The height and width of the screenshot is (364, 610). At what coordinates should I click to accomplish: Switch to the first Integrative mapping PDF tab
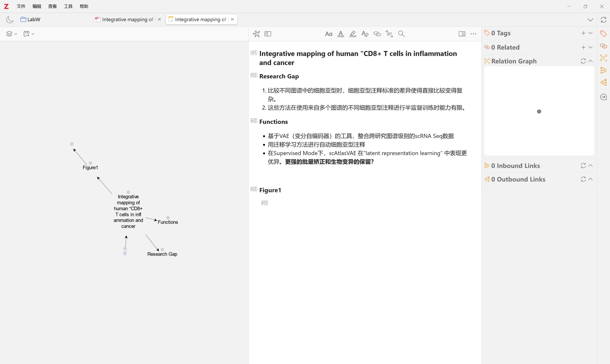point(127,19)
